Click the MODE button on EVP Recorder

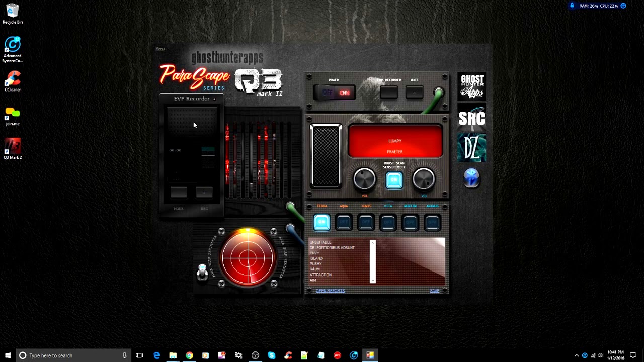coord(179,192)
